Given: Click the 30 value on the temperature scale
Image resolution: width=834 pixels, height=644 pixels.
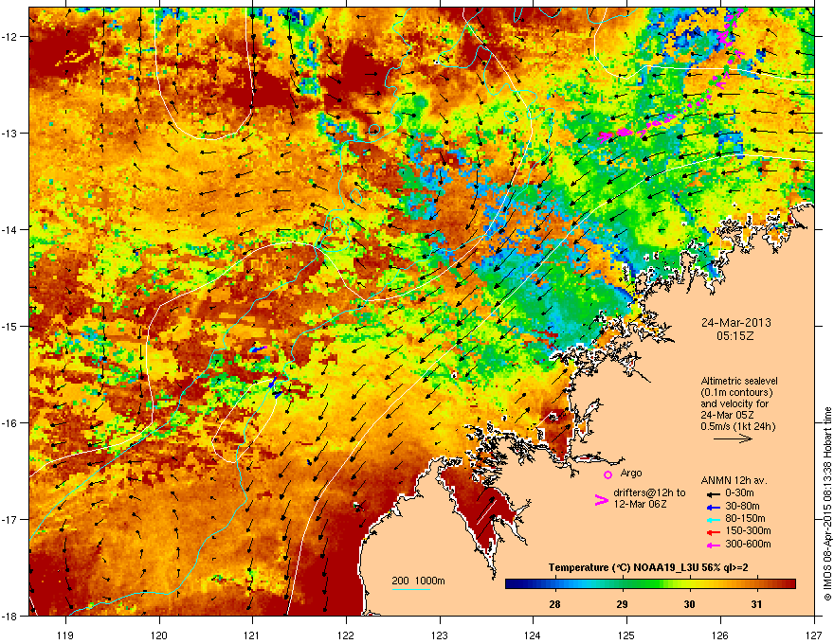Looking at the screenshot, I should click(x=689, y=604).
